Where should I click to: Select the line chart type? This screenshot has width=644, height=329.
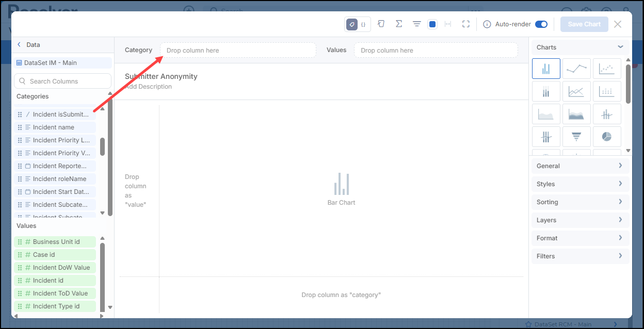coord(576,69)
